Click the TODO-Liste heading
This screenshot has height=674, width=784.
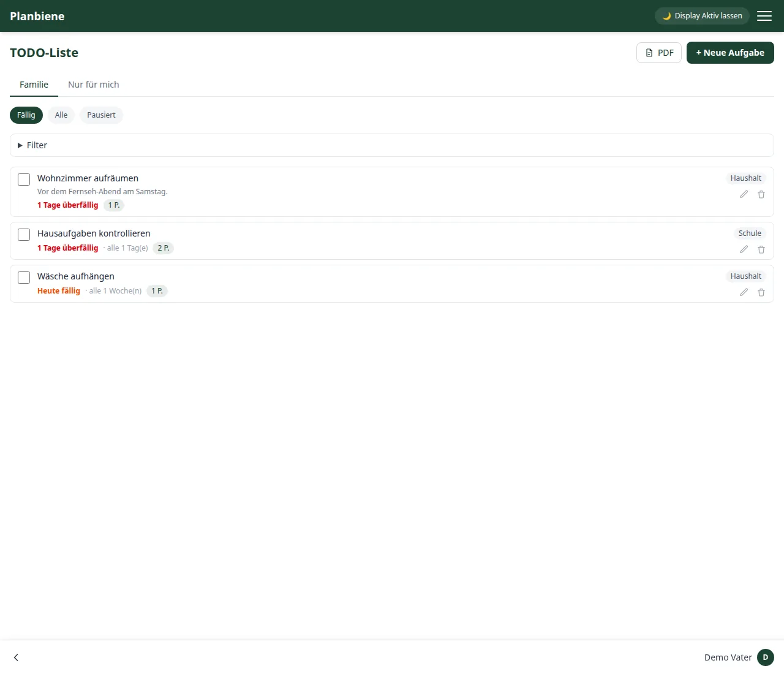tap(44, 53)
